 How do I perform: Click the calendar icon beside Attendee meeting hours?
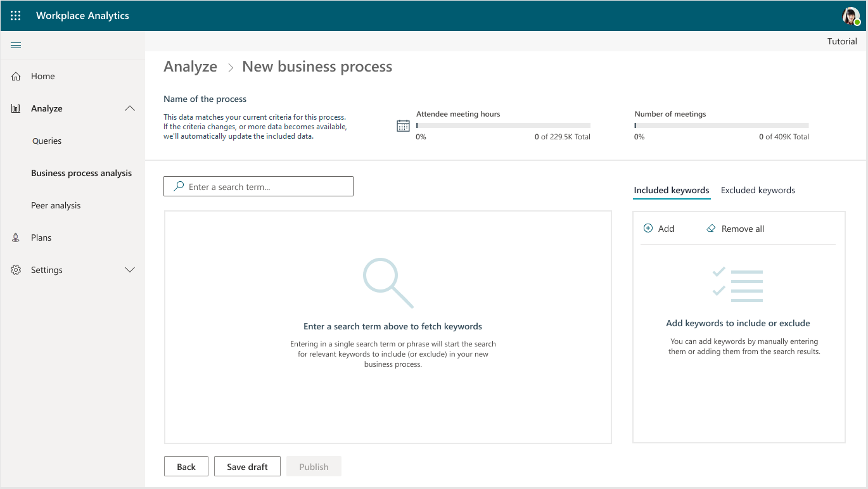[402, 125]
